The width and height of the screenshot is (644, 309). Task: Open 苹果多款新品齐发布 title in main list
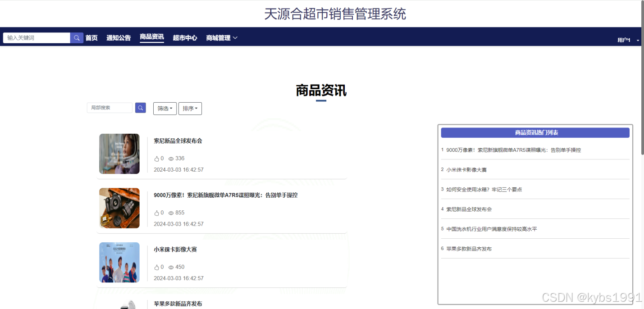(x=178, y=304)
